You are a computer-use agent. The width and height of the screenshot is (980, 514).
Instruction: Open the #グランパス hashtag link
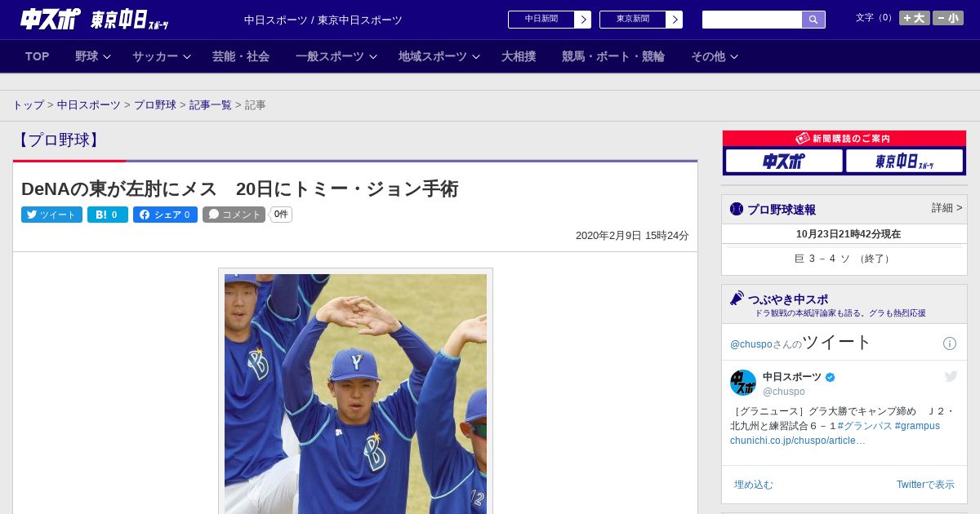tap(864, 426)
